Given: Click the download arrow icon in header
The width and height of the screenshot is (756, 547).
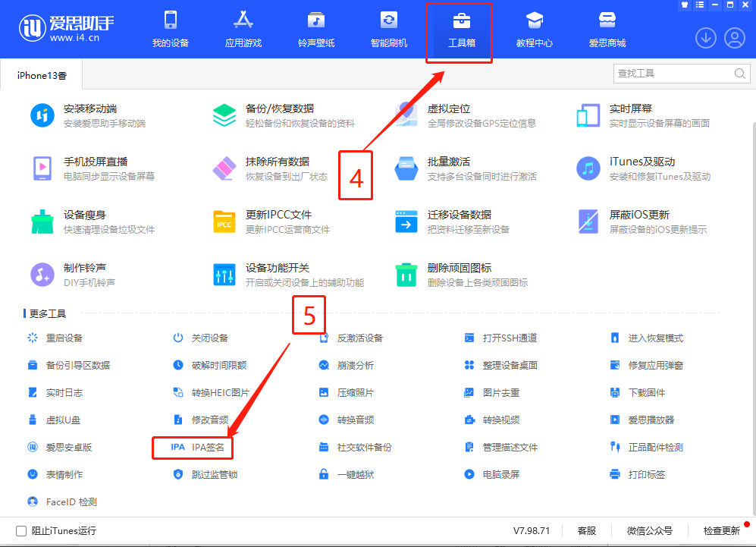Looking at the screenshot, I should tap(705, 37).
